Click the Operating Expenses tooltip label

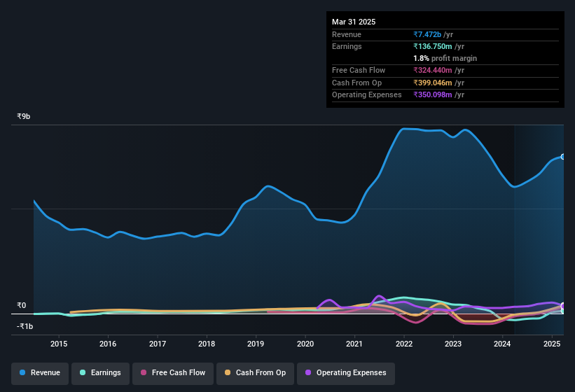point(367,95)
